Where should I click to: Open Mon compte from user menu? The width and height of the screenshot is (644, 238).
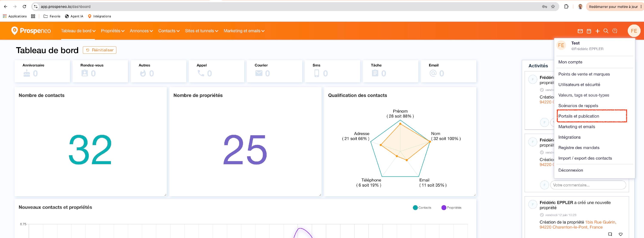click(570, 62)
